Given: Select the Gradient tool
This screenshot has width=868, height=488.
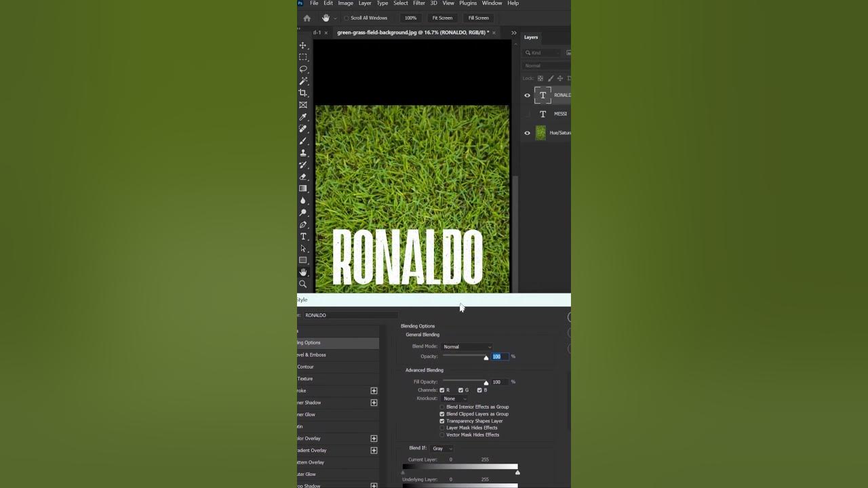Looking at the screenshot, I should point(303,188).
